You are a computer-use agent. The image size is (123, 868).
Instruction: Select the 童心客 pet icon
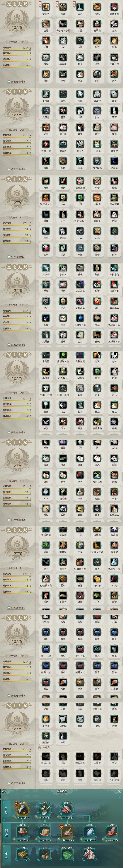click(46, 6)
